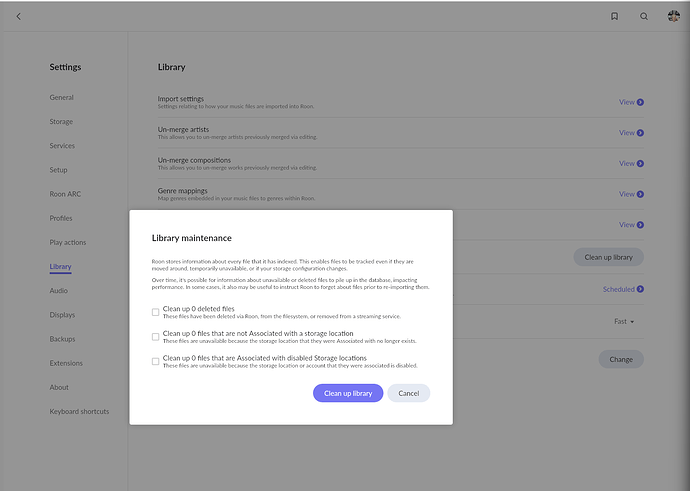Select Storage in the settings sidebar
This screenshot has width=690, height=491.
tap(61, 121)
